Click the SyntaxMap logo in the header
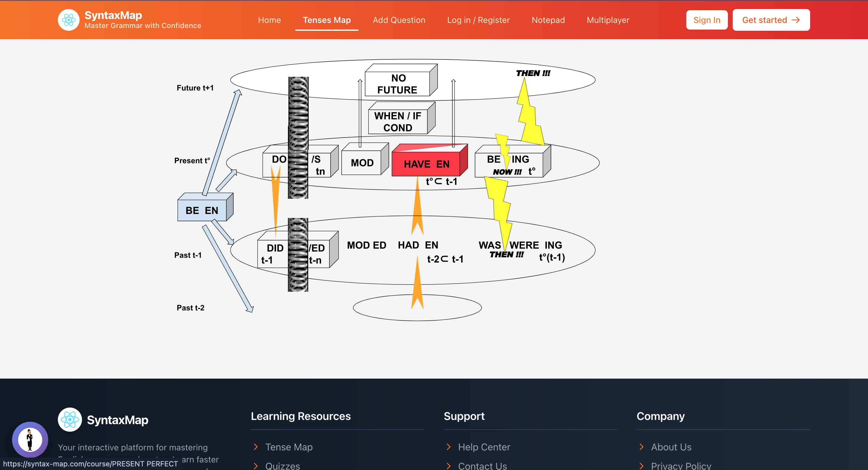The height and width of the screenshot is (470, 868). 69,20
